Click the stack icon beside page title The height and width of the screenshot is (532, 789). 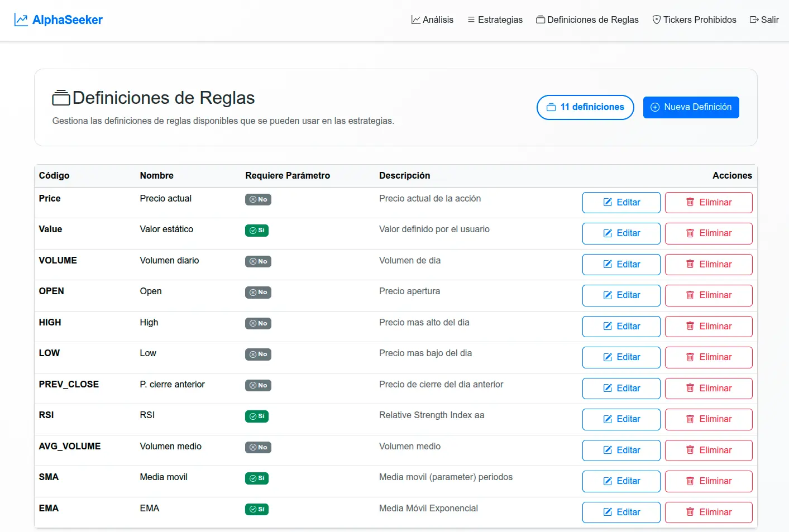(x=61, y=98)
